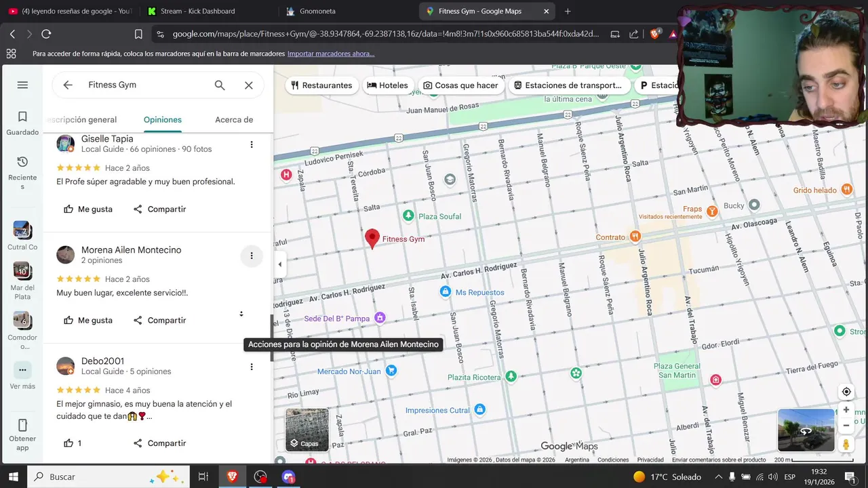Screen dimensions: 868x488
Task: Open Morena Ailen Montecino's profile name
Action: tap(132, 250)
